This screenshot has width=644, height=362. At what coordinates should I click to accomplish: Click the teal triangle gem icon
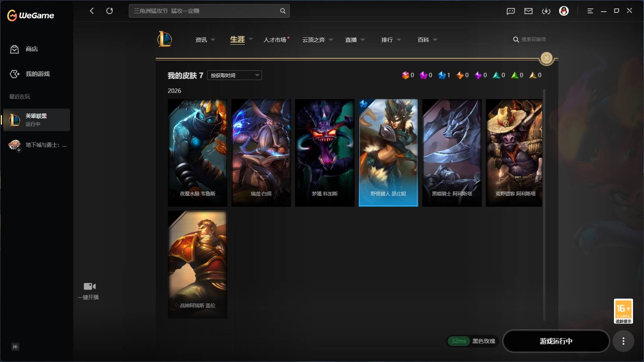(496, 75)
